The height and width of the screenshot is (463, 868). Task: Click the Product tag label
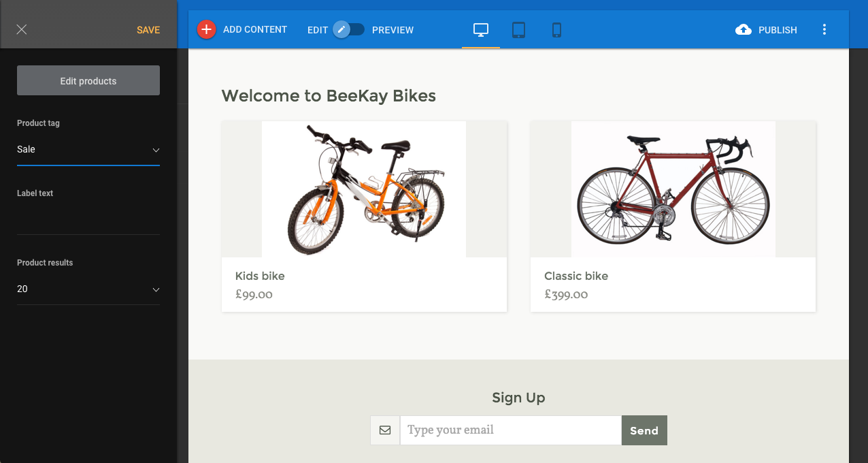click(38, 123)
